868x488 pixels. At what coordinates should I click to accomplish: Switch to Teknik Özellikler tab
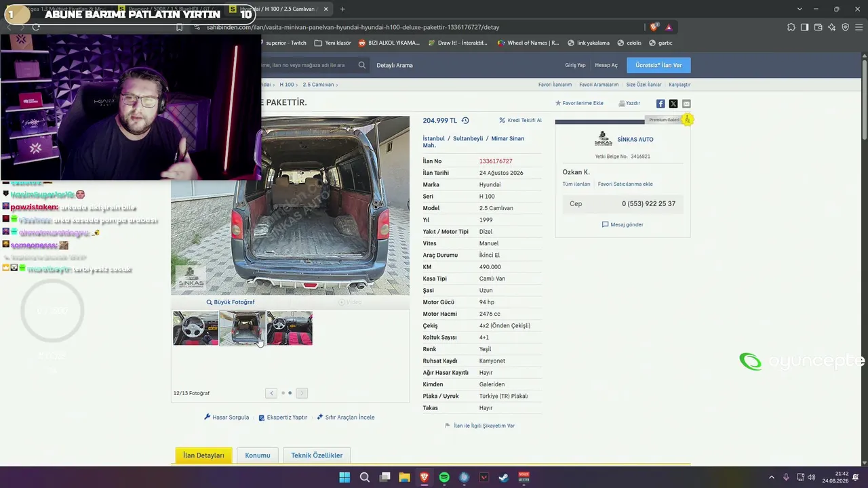coord(317,455)
